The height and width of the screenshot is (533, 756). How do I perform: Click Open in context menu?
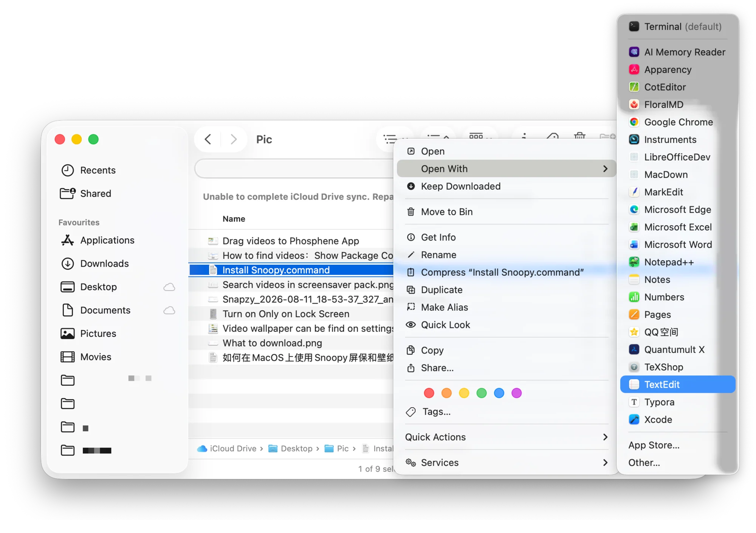tap(507, 151)
